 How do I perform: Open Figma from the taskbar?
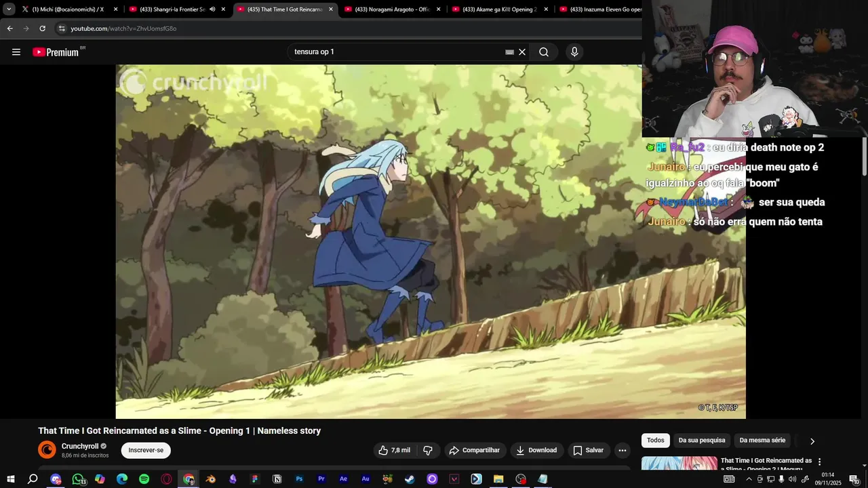point(255,479)
